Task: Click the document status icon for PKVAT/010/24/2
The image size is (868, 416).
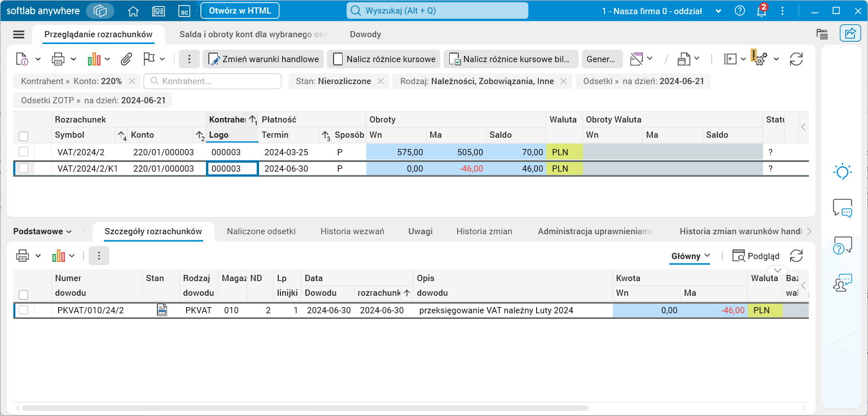Action: (x=162, y=310)
